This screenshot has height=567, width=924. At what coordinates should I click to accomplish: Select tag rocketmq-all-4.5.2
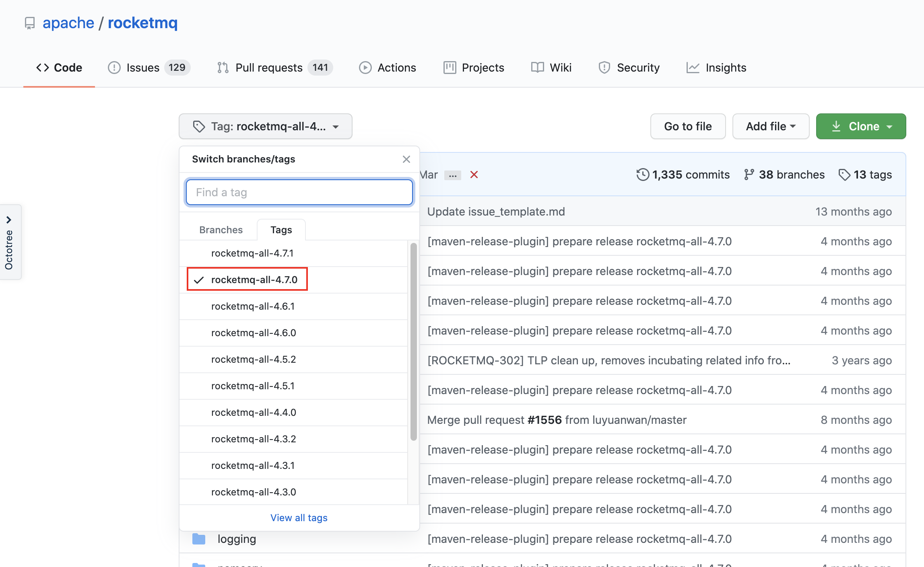(x=293, y=360)
